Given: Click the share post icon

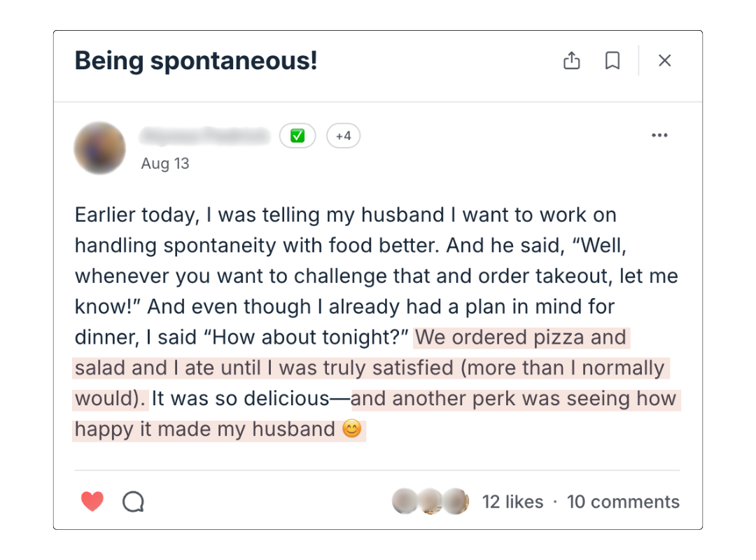Looking at the screenshot, I should tap(572, 61).
